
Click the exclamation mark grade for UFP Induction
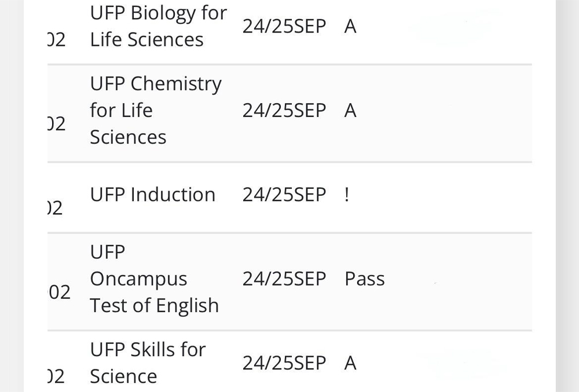(x=346, y=195)
